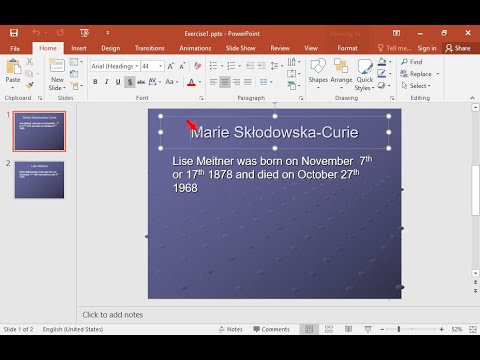
Task: Decrease font size with the smaller A icon
Action: pyautogui.click(x=182, y=66)
